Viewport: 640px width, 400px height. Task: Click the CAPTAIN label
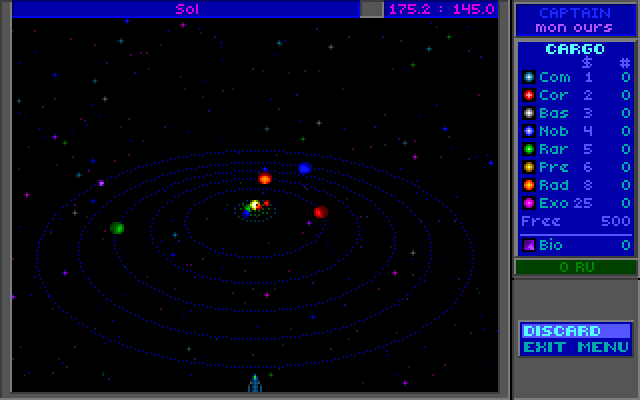575,13
